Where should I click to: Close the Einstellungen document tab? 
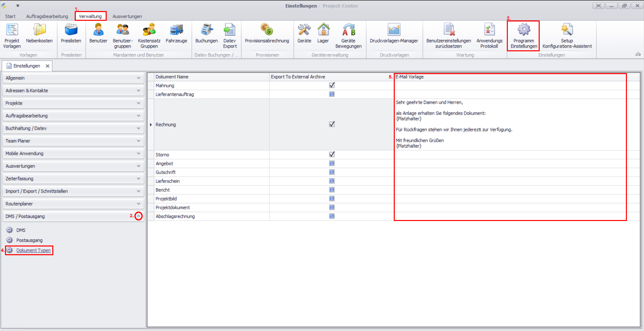coord(48,66)
